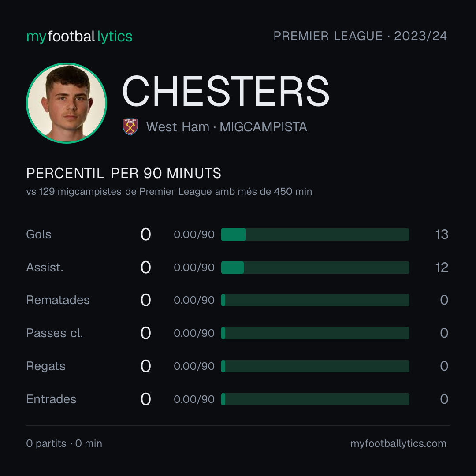Click the player portrait photo

67,103
